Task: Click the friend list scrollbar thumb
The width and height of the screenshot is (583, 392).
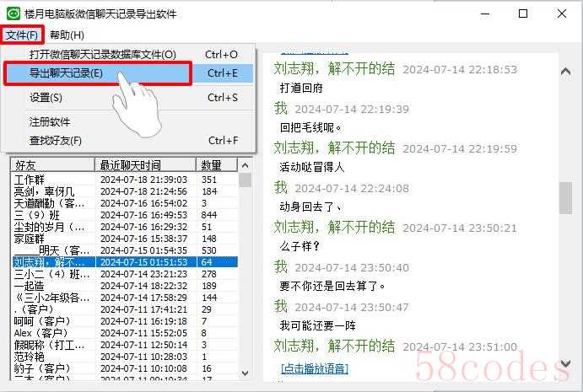Action: [245, 180]
